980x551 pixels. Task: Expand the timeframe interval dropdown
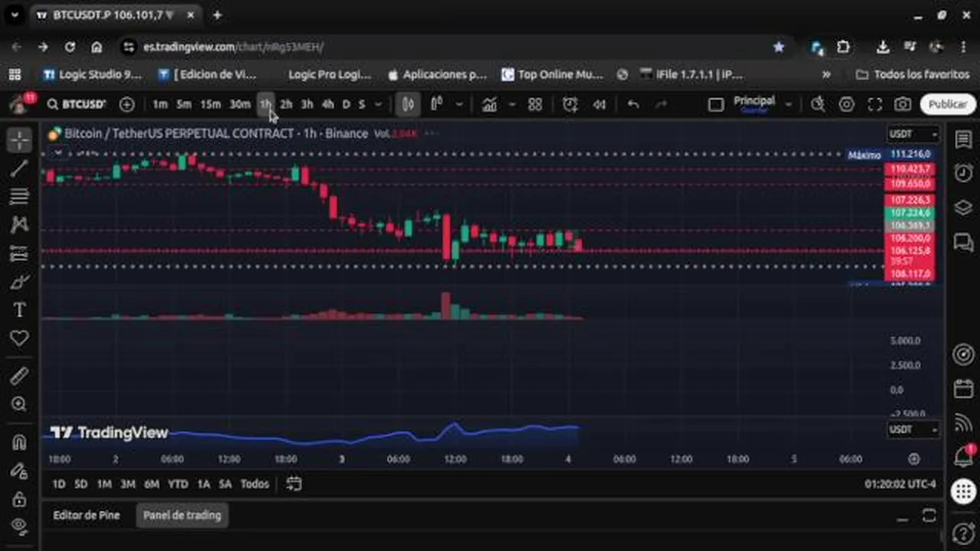377,104
